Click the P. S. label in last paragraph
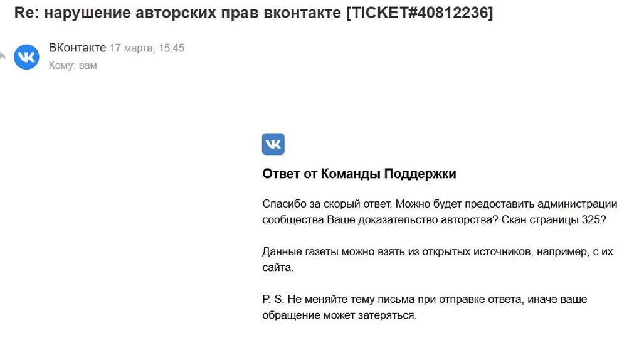The image size is (644, 338). [273, 299]
